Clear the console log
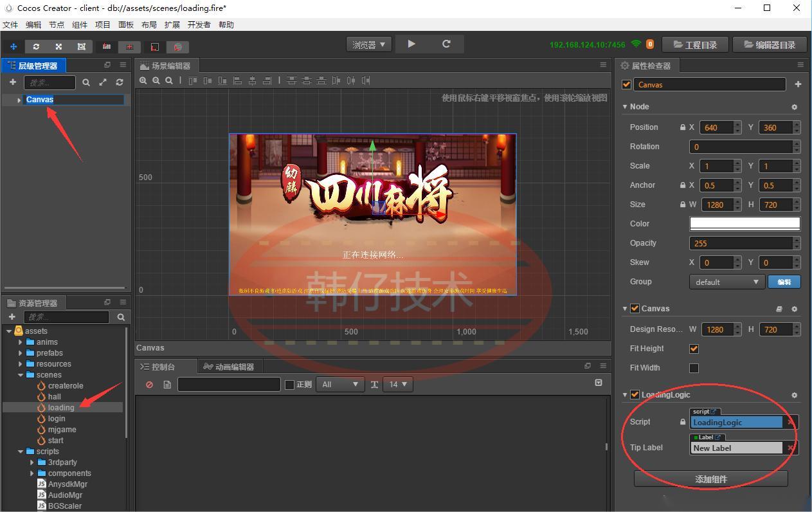The image size is (812, 512). pos(150,385)
